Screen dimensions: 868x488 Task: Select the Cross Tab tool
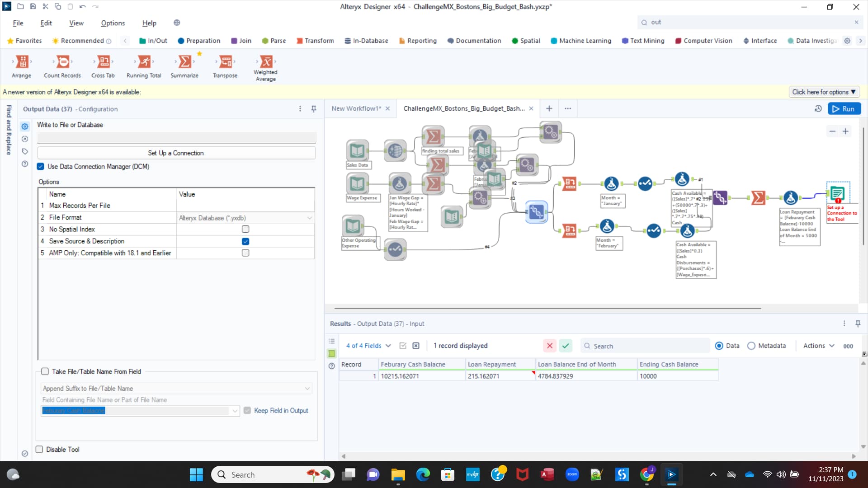coord(103,62)
